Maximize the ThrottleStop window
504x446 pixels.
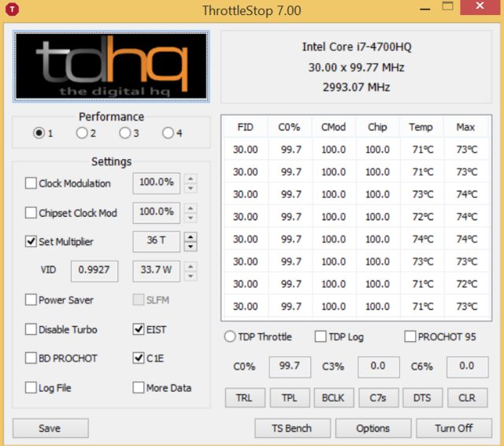pyautogui.click(x=448, y=6)
